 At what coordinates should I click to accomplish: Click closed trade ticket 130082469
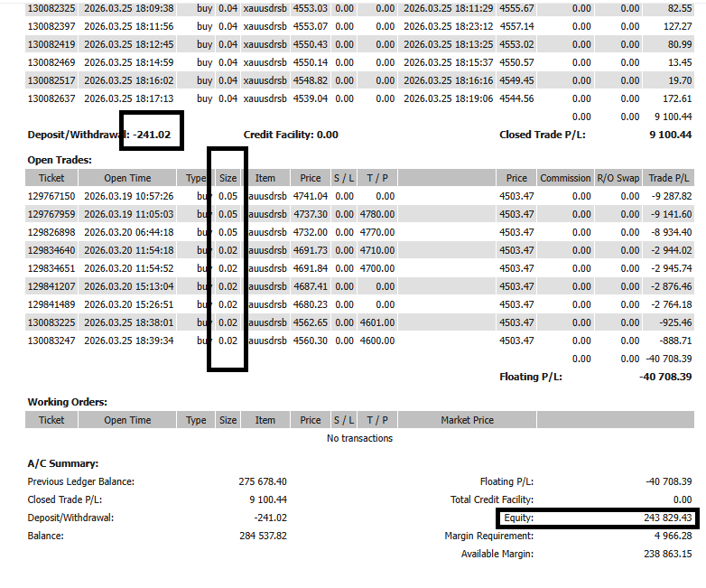51,62
